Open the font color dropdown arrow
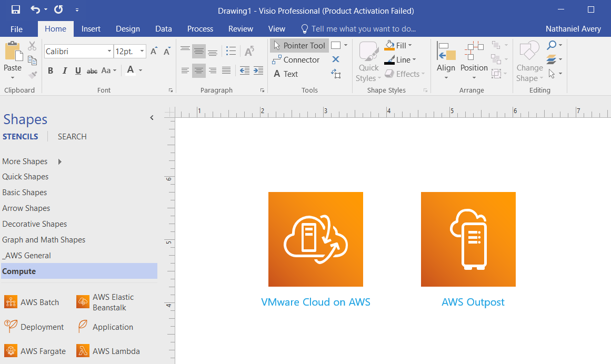 click(141, 70)
